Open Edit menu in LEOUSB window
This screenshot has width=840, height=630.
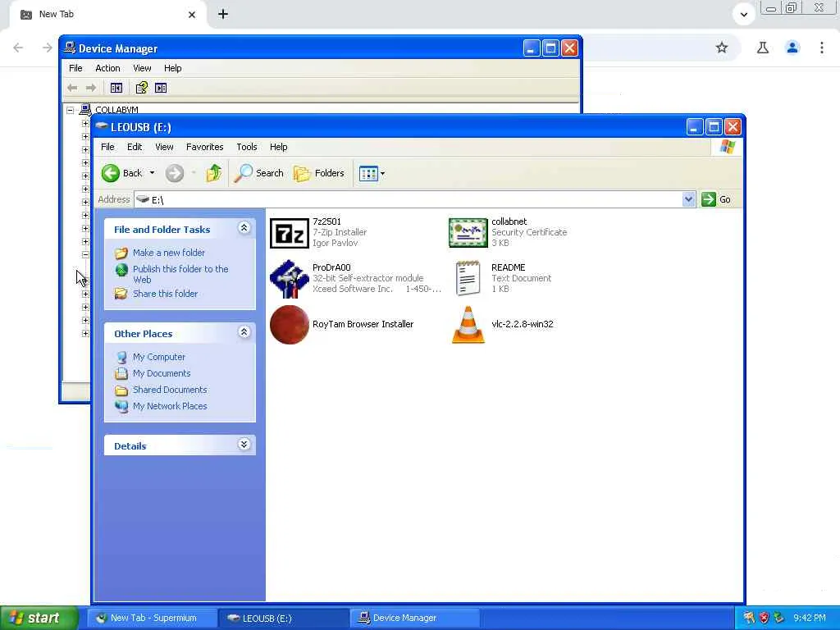coord(135,147)
